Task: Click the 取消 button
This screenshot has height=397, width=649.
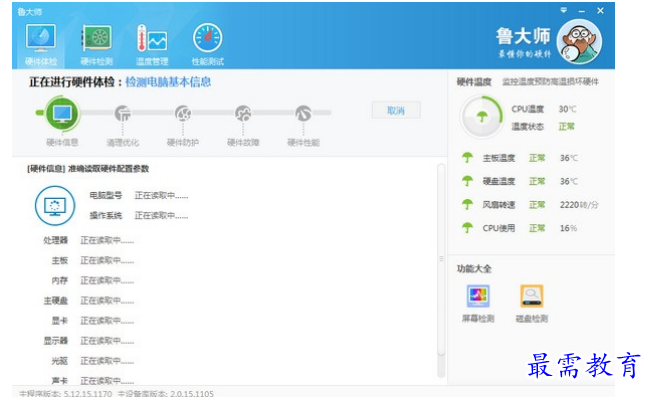Action: tap(396, 111)
